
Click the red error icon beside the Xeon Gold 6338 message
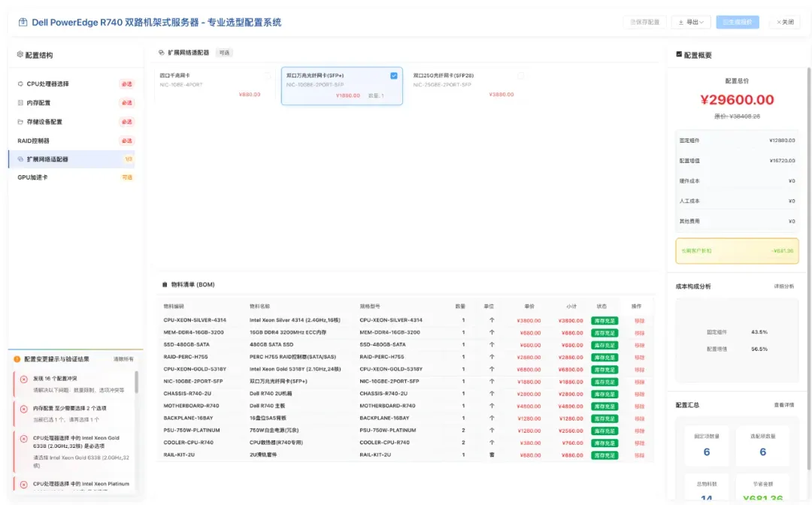24,439
